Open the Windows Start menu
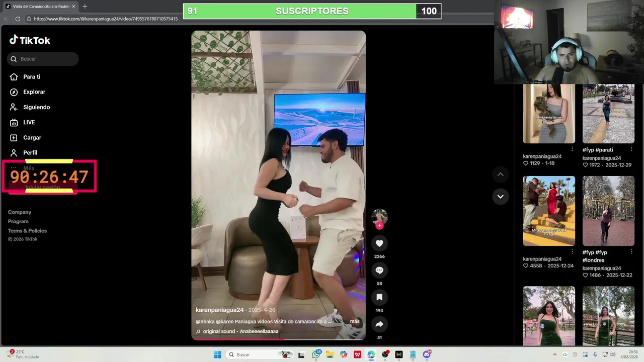 pos(217,354)
